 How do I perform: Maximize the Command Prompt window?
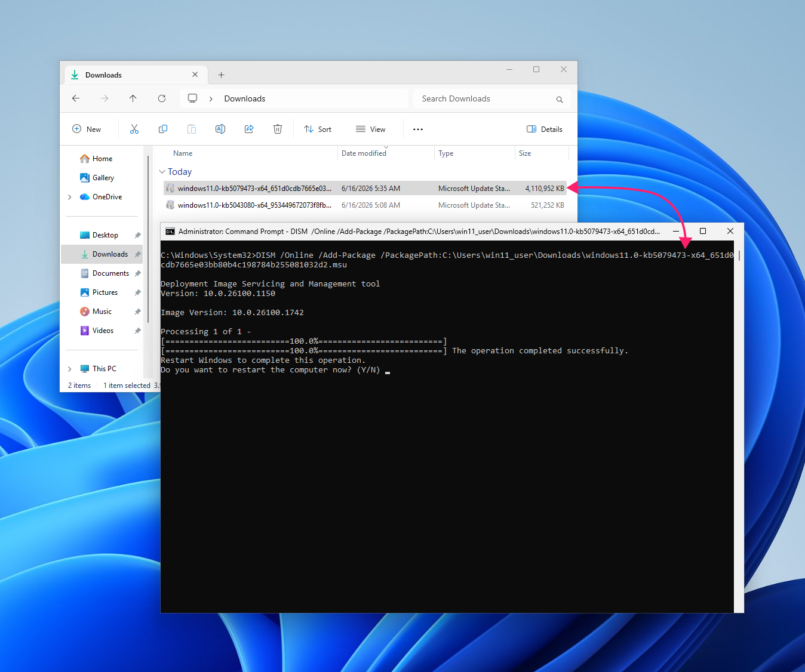coord(703,231)
